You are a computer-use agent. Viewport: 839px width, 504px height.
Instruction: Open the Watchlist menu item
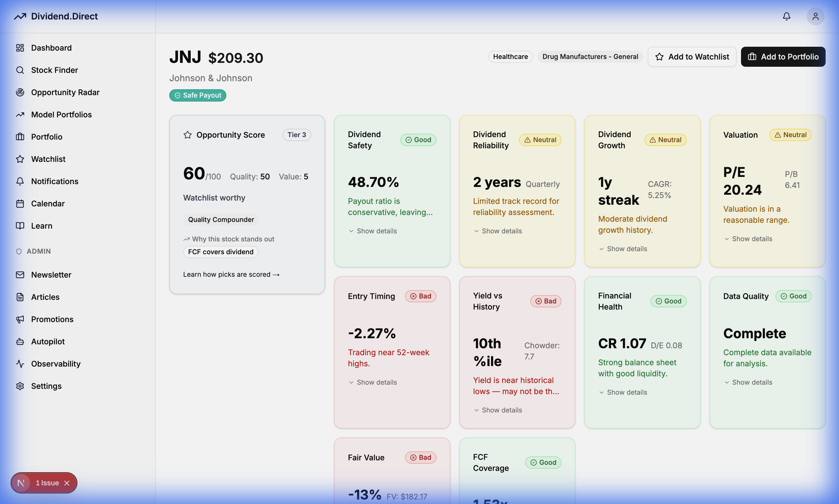point(48,159)
